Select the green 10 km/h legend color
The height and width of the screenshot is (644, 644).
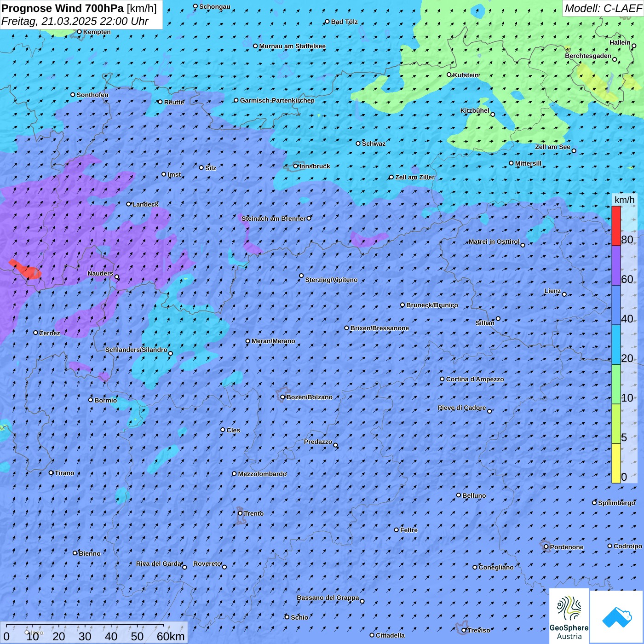pyautogui.click(x=616, y=384)
